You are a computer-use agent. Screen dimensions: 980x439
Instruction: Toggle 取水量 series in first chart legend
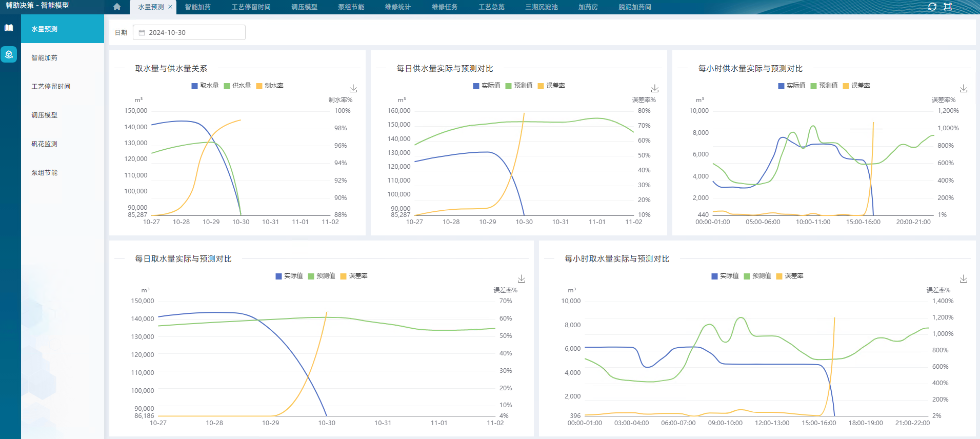[x=205, y=86]
